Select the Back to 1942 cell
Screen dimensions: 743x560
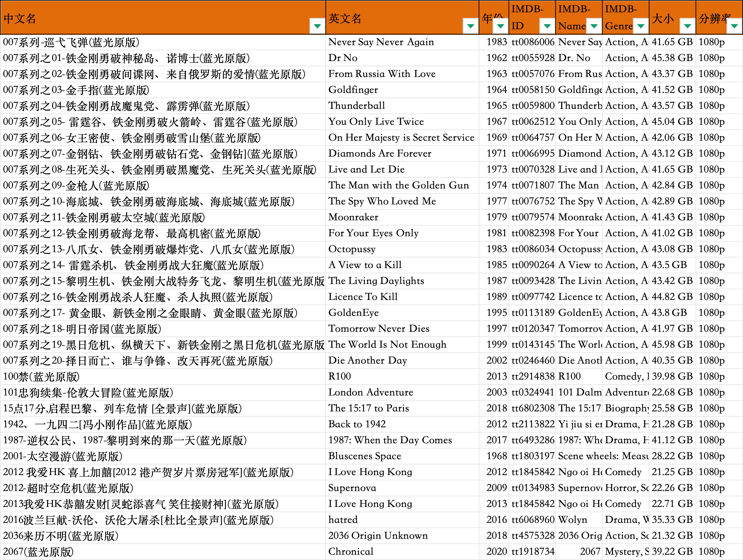point(357,424)
